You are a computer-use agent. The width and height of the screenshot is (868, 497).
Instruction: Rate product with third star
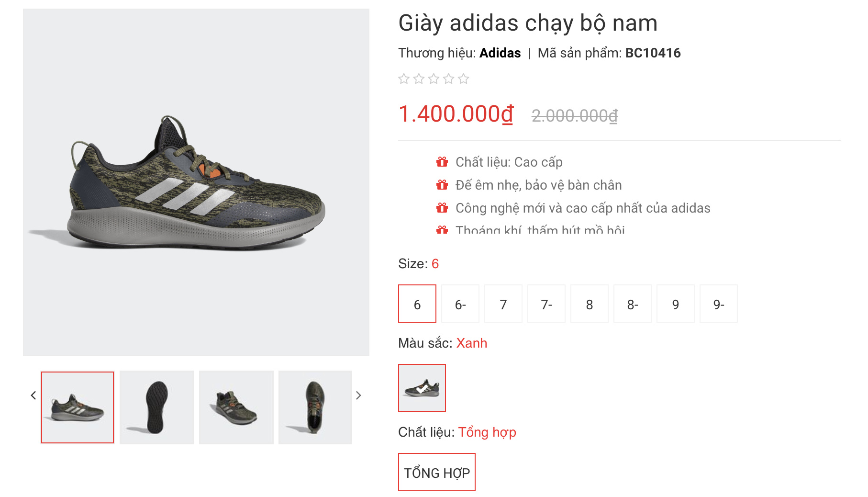point(434,79)
